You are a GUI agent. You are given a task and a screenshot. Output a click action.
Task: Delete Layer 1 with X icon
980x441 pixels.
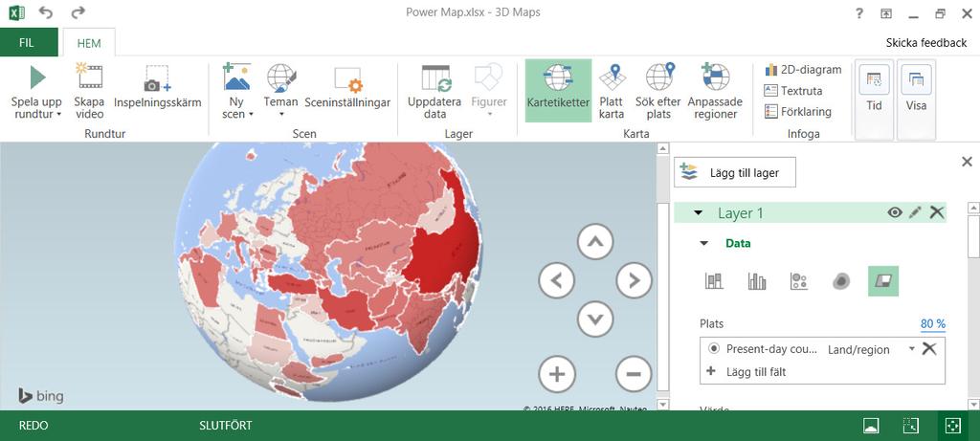pyautogui.click(x=936, y=212)
